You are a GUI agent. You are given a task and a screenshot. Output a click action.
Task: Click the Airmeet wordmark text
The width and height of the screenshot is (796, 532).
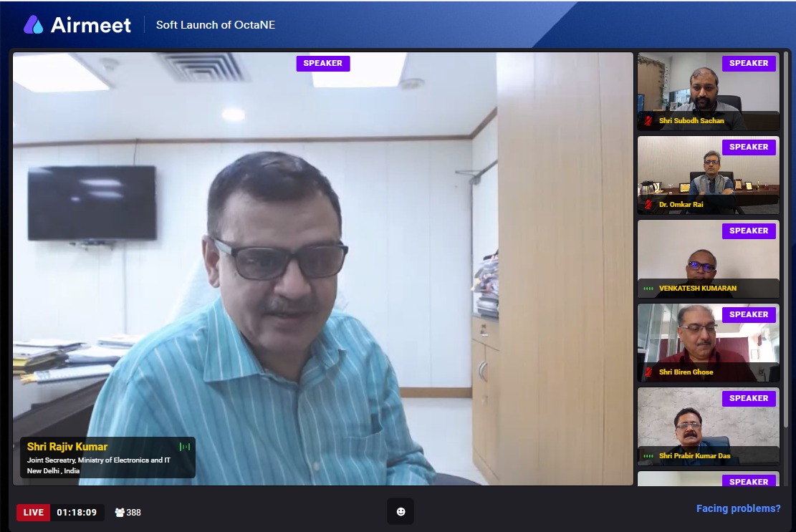(91, 25)
